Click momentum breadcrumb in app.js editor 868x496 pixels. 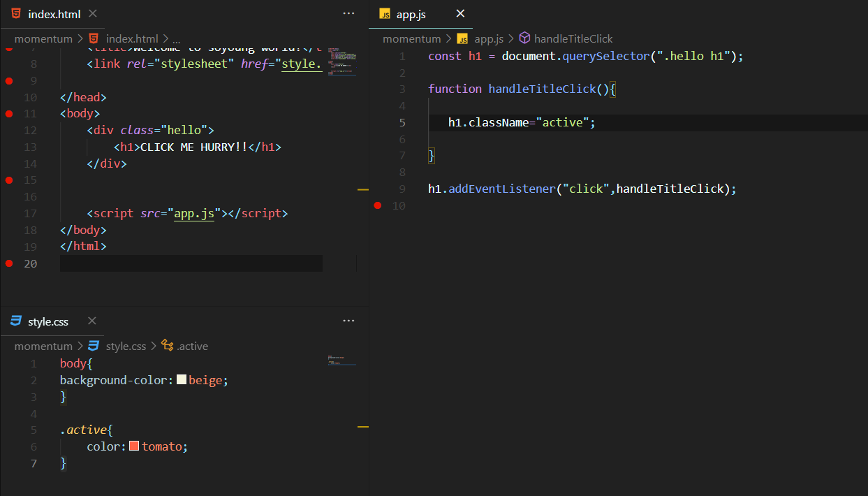[411, 38]
